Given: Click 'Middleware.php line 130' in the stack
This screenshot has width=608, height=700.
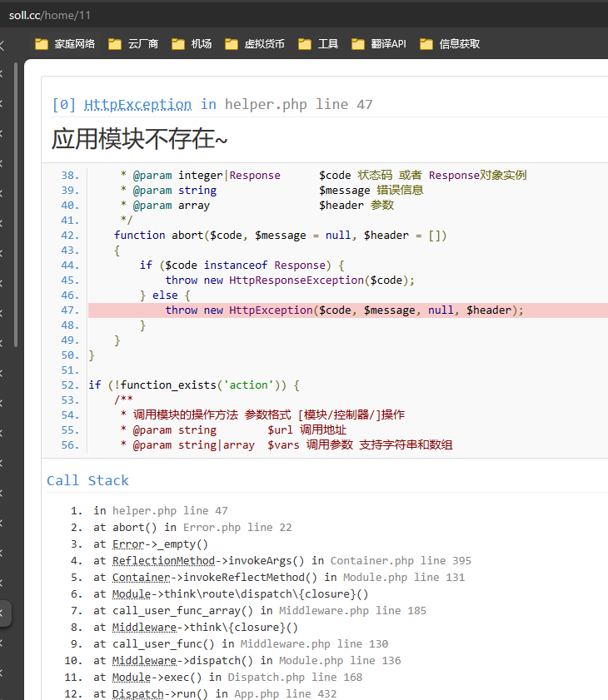Looking at the screenshot, I should pos(314,643).
